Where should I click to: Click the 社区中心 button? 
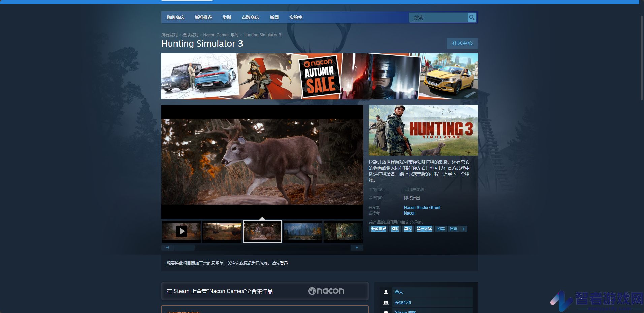(462, 43)
